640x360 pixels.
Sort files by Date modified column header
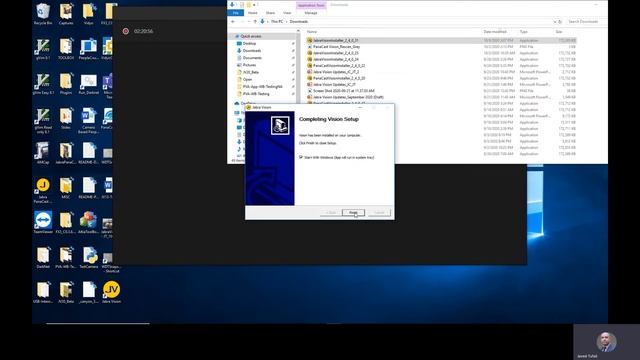click(x=495, y=31)
